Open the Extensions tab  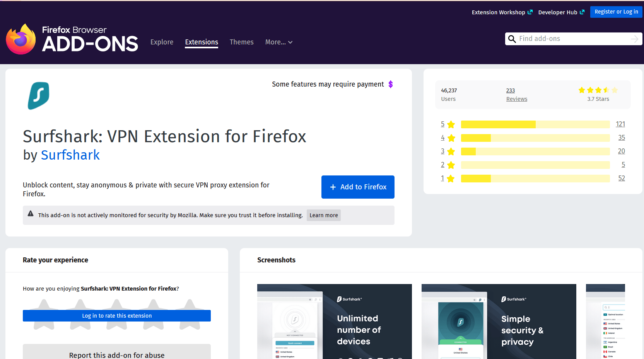pyautogui.click(x=202, y=42)
